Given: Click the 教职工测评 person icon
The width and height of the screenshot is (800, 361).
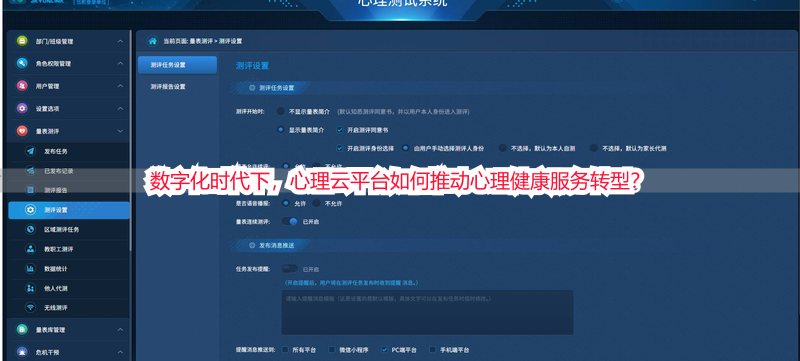Looking at the screenshot, I should [x=31, y=249].
